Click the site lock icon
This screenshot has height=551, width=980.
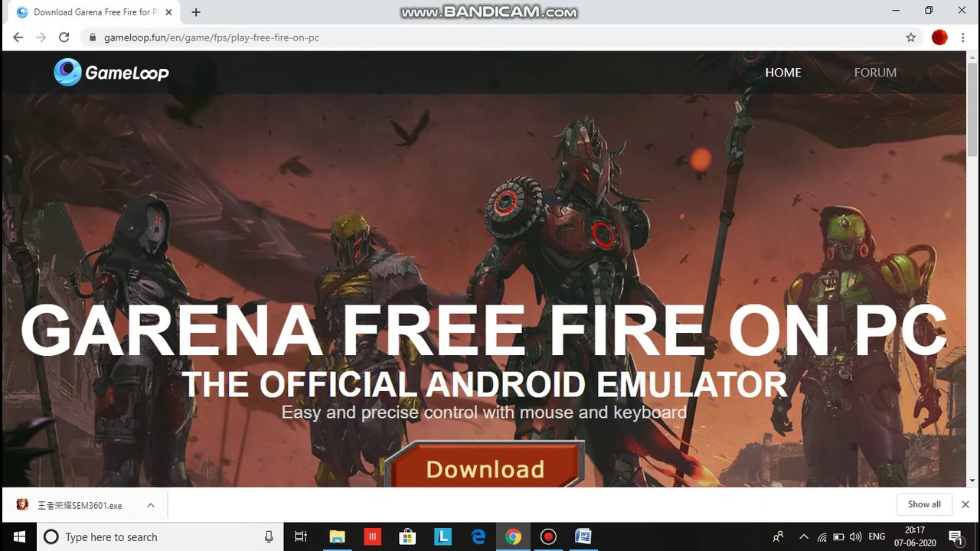93,37
